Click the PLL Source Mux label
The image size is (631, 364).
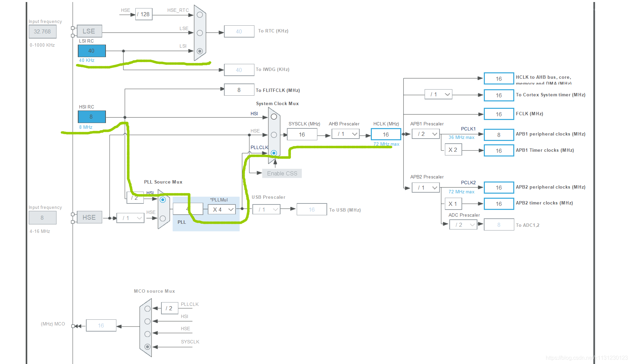[163, 182]
